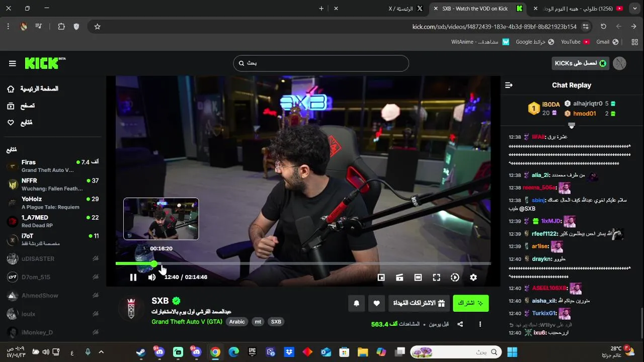Open playback speed control icon
The image size is (644, 362).
point(455,277)
